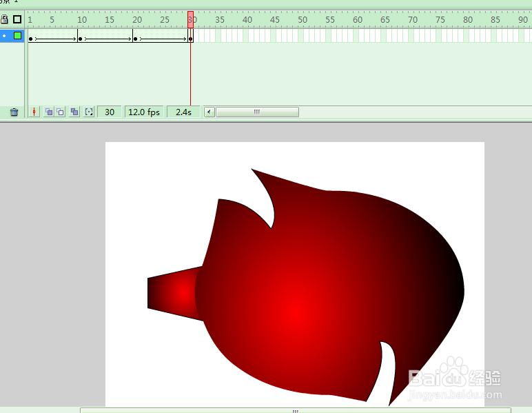This screenshot has height=413, width=532.
Task: Select the keyframe at frame 30
Action: (x=191, y=39)
